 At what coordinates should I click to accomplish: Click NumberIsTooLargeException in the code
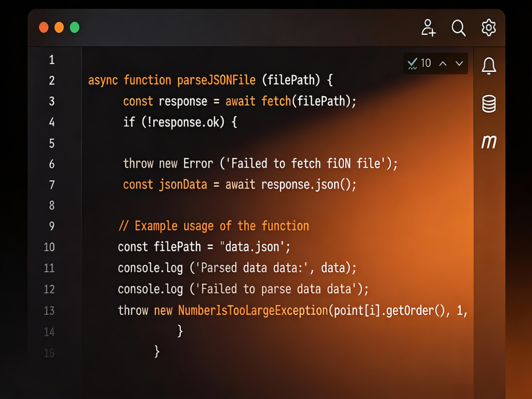coord(253,311)
